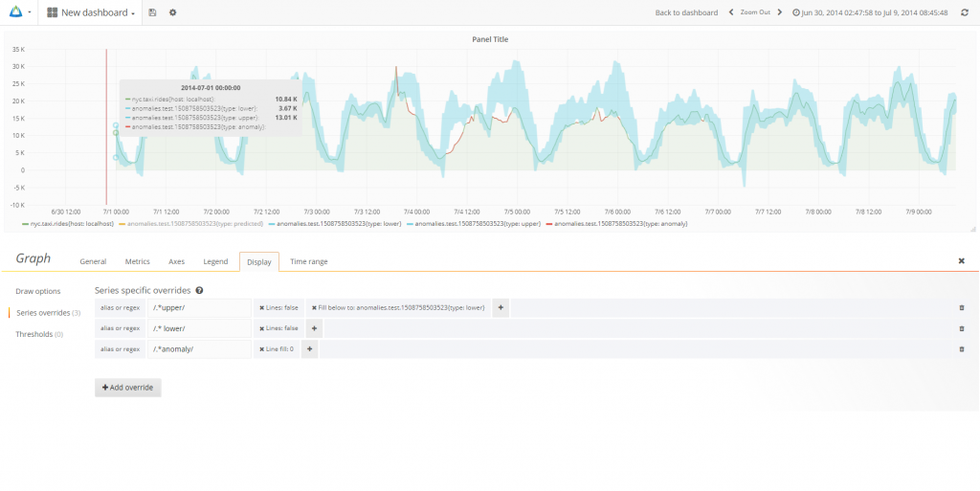Open dashboard settings gear icon
Screen dimensions: 980x491
click(172, 12)
